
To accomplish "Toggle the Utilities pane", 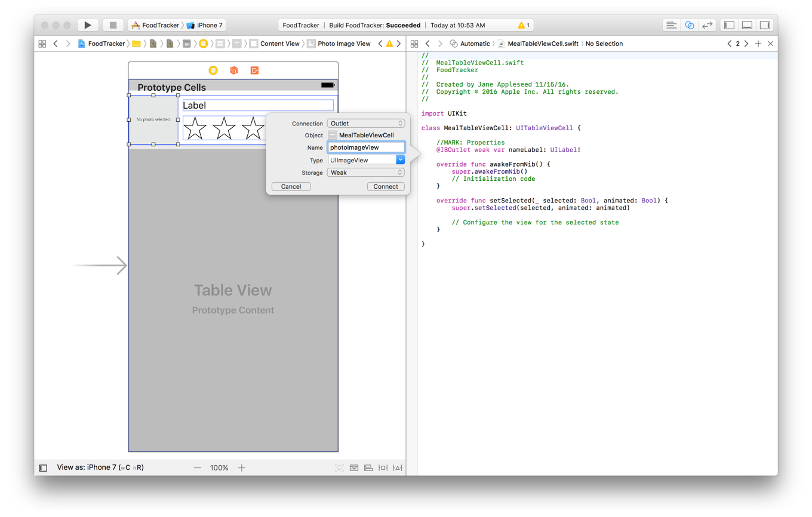I will [765, 25].
